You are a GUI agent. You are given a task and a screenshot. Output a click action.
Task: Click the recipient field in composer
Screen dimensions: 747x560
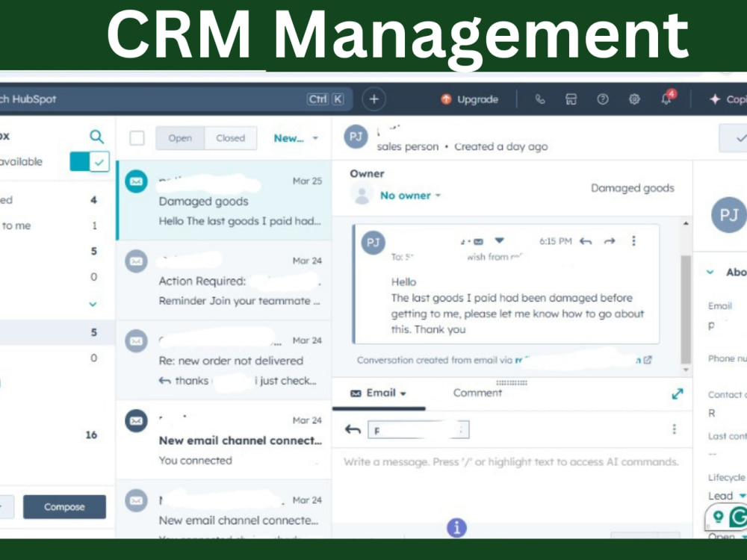(418, 429)
